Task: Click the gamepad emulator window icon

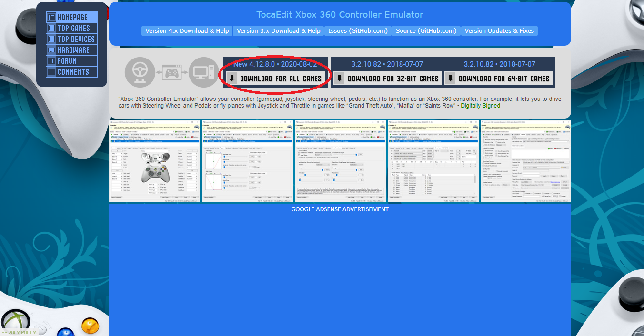Action: click(171, 72)
